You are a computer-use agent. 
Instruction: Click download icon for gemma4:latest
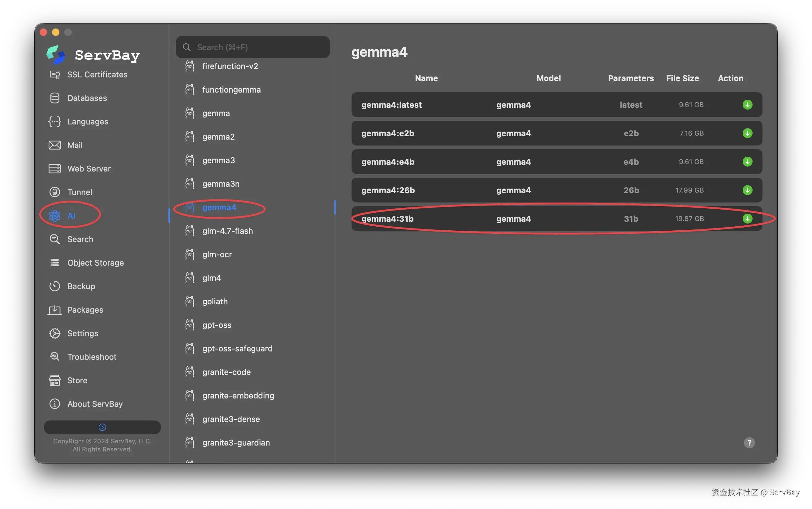pyautogui.click(x=747, y=105)
